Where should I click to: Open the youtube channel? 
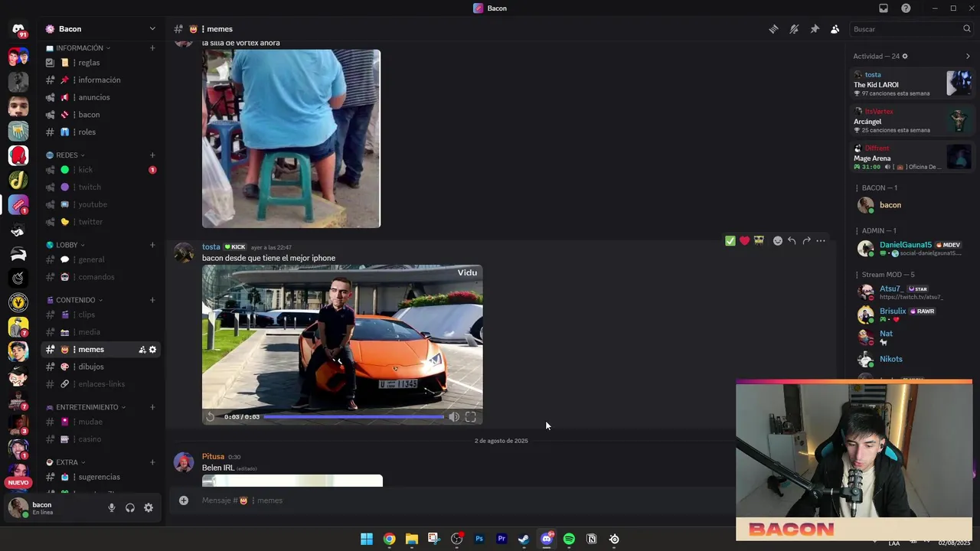coord(100,204)
